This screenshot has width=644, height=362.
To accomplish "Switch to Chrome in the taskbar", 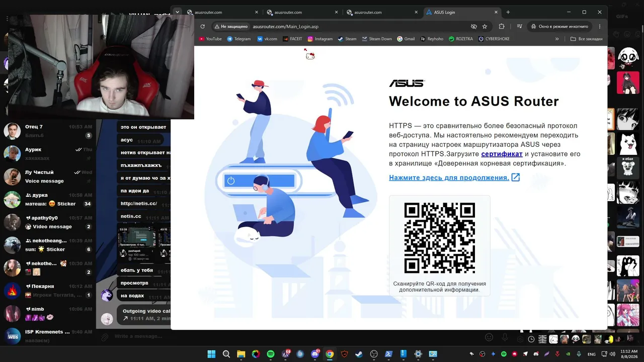I will click(330, 354).
